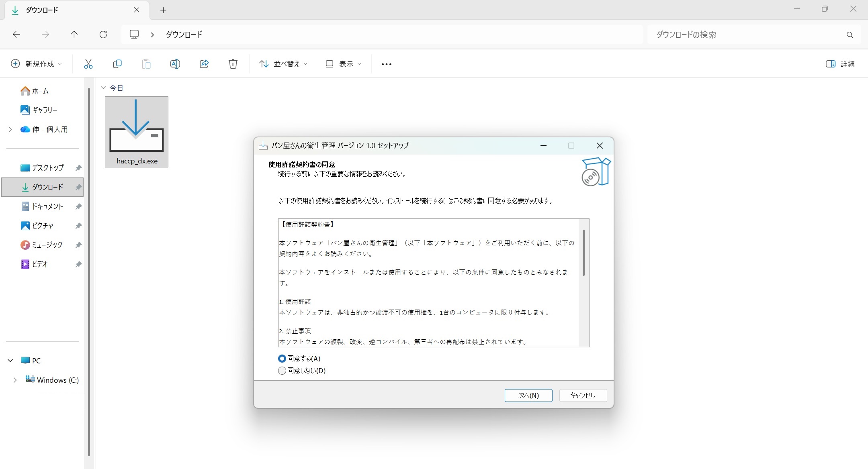Click the Copy icon in the toolbar
The image size is (868, 469).
(117, 64)
